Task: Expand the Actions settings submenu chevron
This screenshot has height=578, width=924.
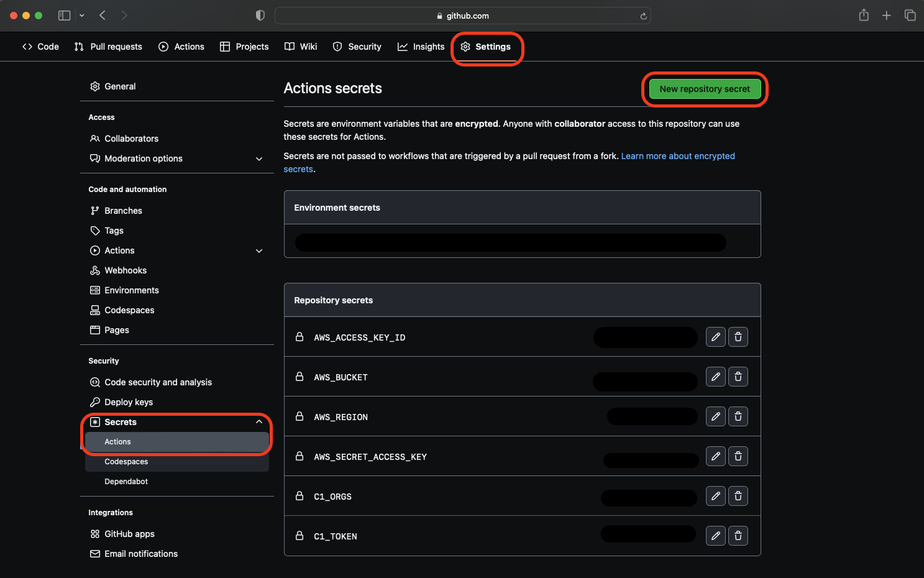Action: (x=259, y=250)
